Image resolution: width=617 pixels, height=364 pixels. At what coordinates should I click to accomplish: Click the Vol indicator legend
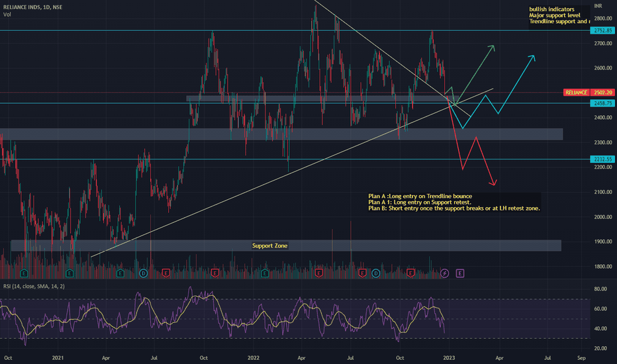(x=7, y=15)
